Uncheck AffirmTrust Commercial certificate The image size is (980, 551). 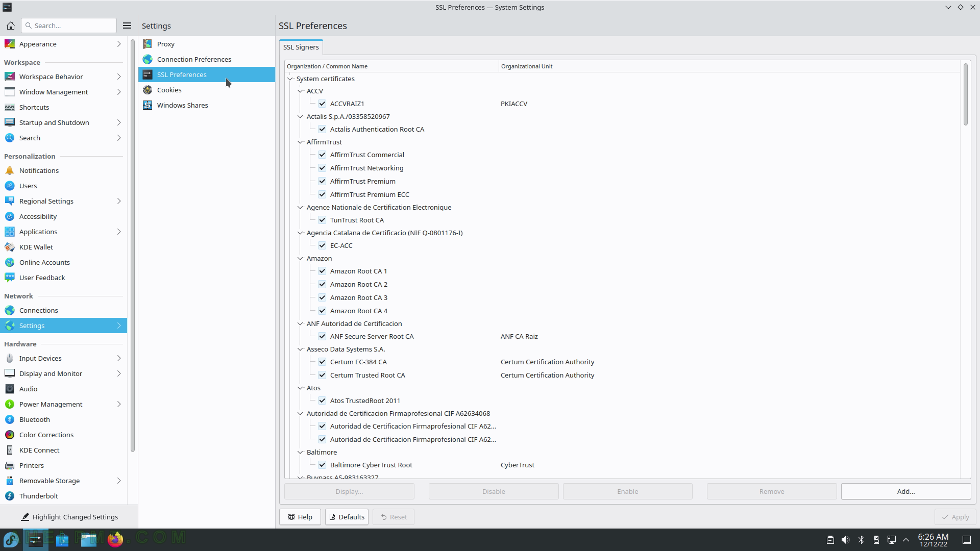[322, 155]
